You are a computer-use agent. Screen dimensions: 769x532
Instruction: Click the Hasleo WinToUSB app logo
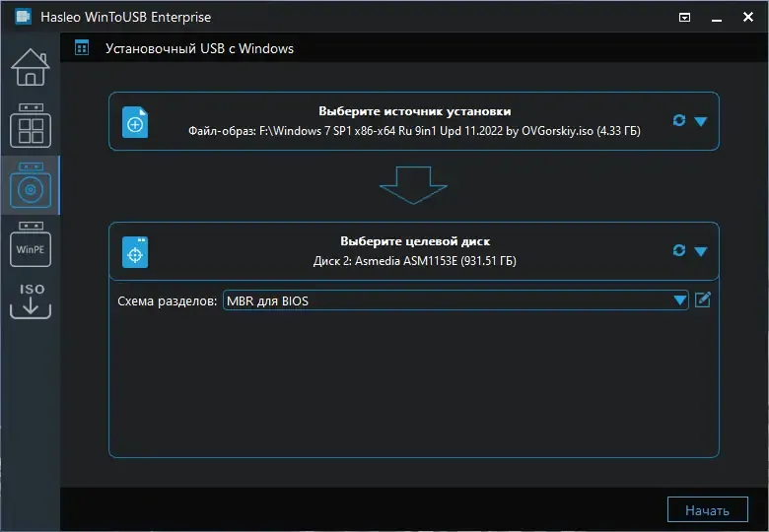pyautogui.click(x=23, y=17)
